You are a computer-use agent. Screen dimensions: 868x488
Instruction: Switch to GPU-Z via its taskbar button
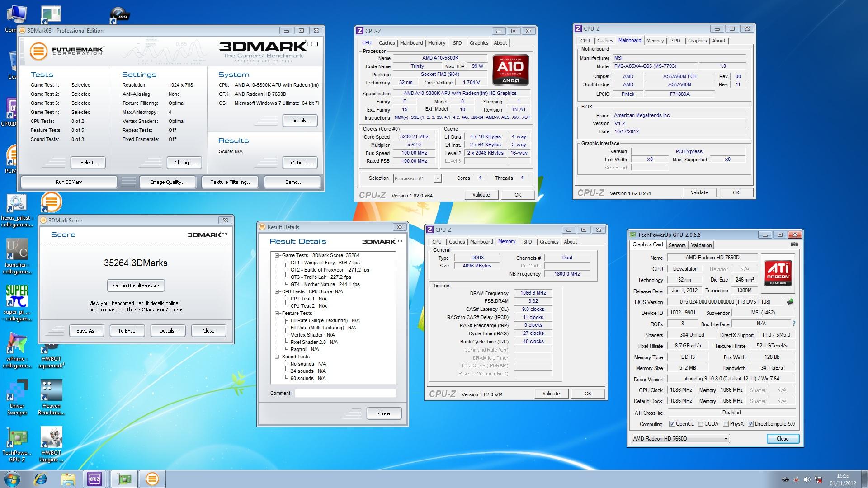point(124,479)
